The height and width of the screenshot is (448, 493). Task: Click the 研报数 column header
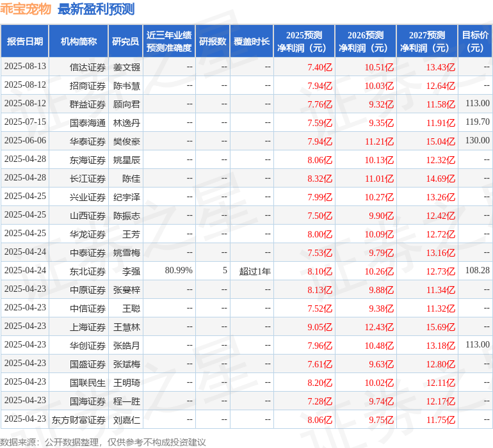(213, 42)
